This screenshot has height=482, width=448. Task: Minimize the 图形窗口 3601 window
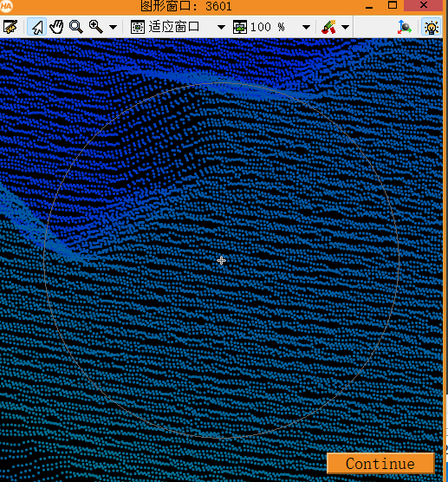point(369,6)
